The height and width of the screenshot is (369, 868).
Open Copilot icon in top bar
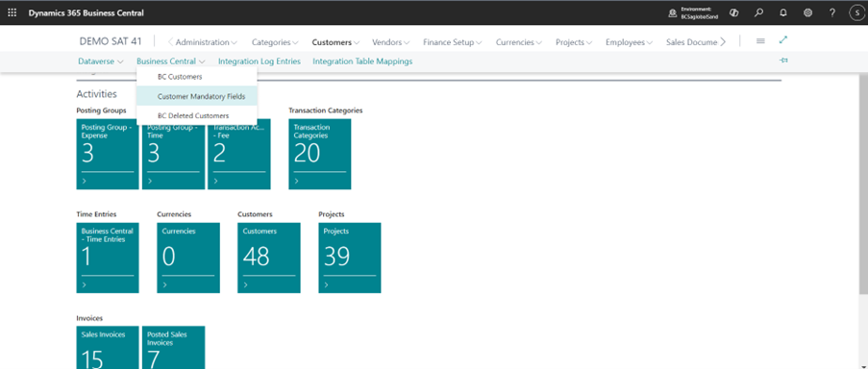[734, 12]
